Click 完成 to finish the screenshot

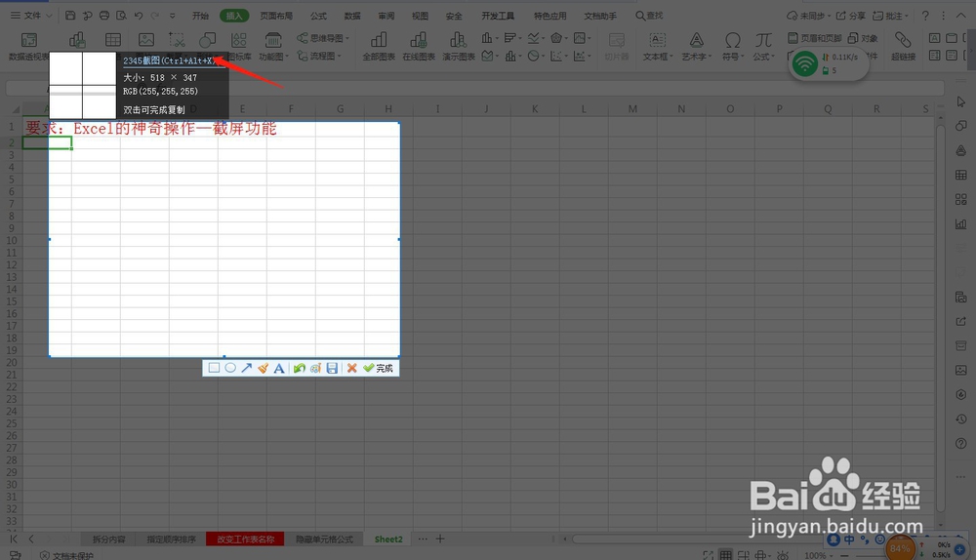click(x=378, y=368)
